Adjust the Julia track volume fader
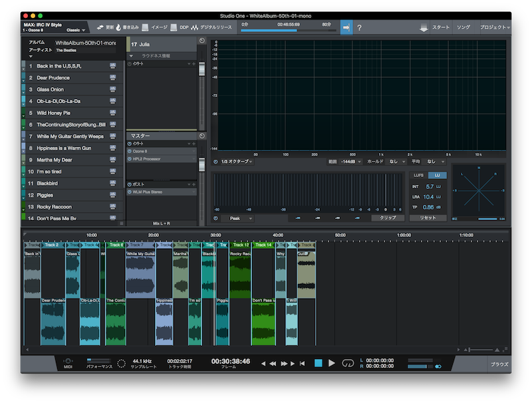This screenshot has width=532, height=403. (x=202, y=69)
